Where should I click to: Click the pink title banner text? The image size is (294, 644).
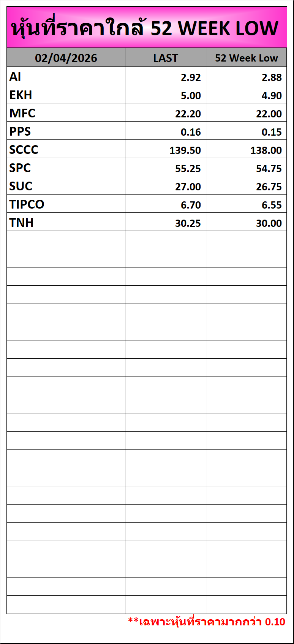pos(146,28)
